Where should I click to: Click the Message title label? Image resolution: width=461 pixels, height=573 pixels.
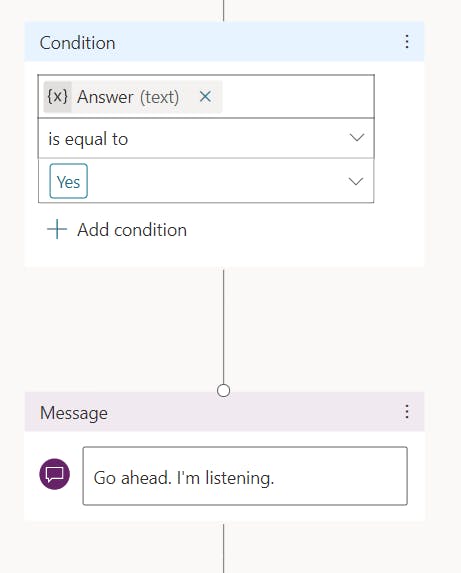click(x=74, y=413)
